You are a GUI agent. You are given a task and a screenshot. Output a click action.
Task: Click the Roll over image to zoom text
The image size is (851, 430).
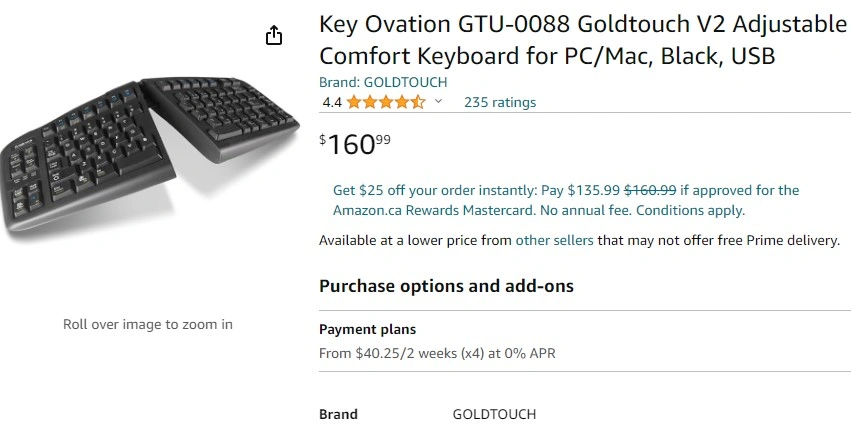pyautogui.click(x=148, y=324)
